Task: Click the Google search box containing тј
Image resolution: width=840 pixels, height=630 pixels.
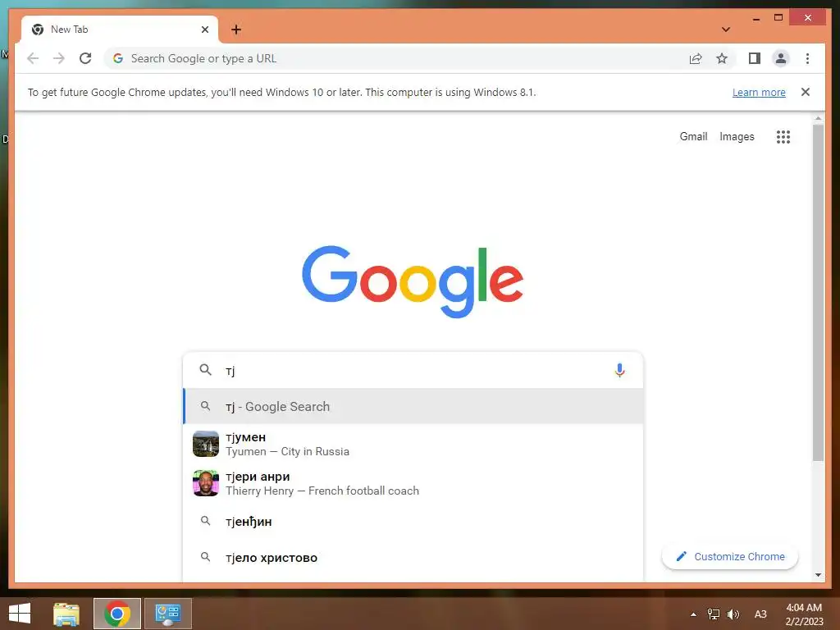Action: pos(413,370)
